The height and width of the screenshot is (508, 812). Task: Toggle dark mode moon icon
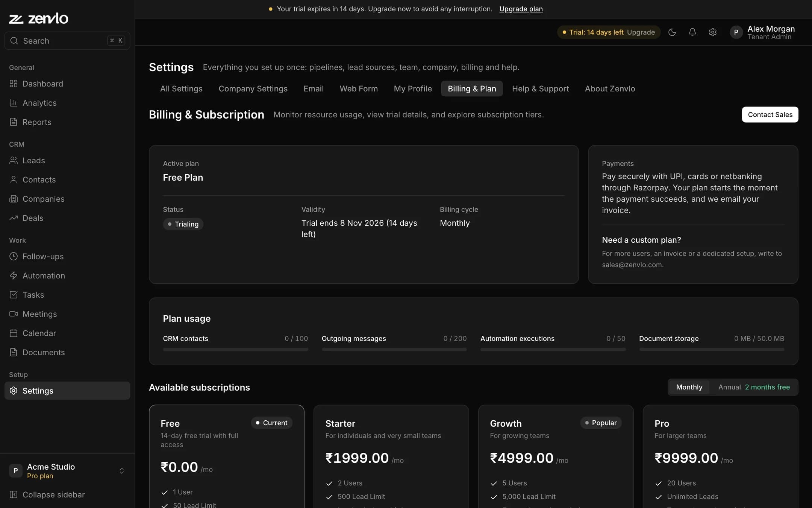coord(672,32)
